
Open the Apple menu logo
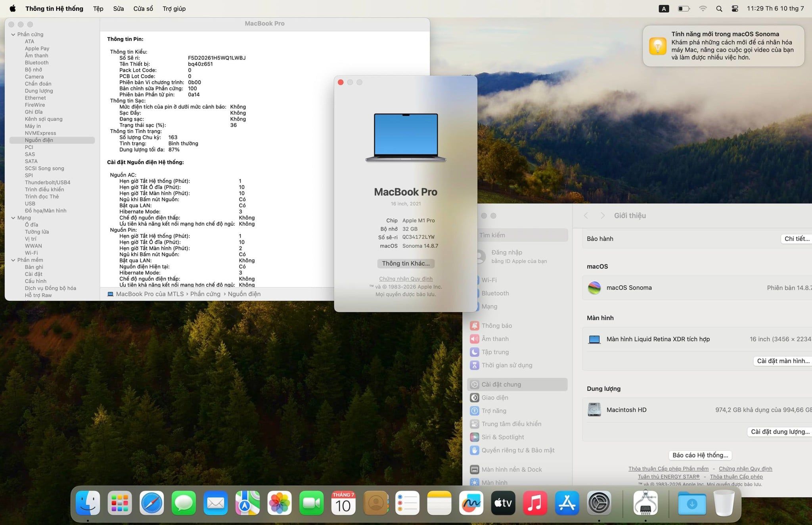tap(12, 8)
